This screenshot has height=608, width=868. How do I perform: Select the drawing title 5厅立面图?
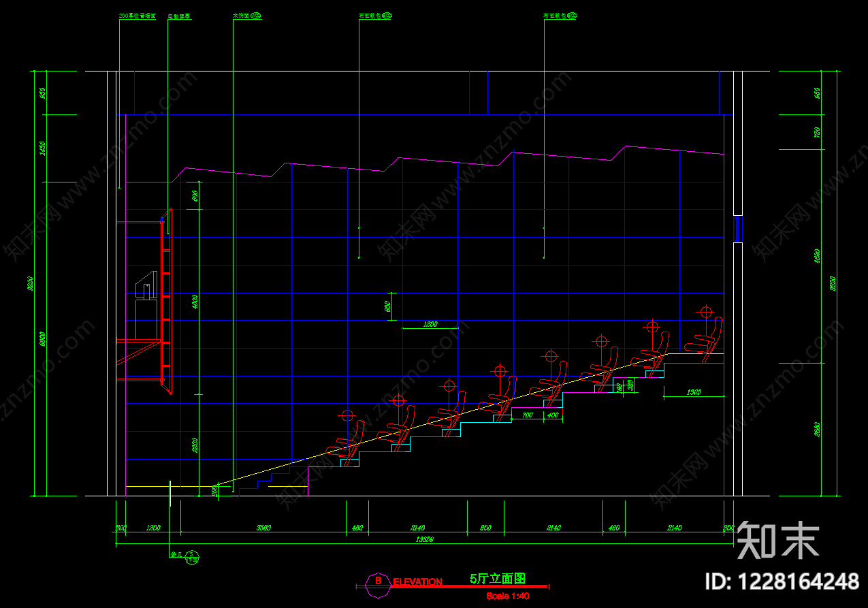[x=498, y=579]
